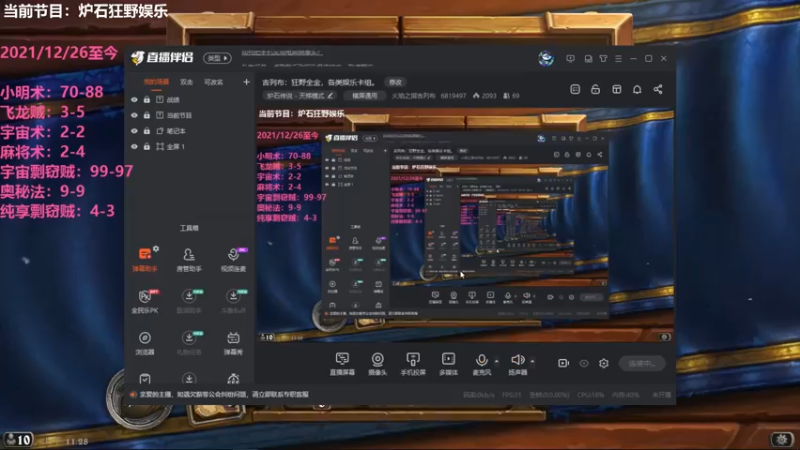Image resolution: width=800 pixels, height=450 pixels.
Task: Hide the 当前节目 source layer
Action: 134,115
